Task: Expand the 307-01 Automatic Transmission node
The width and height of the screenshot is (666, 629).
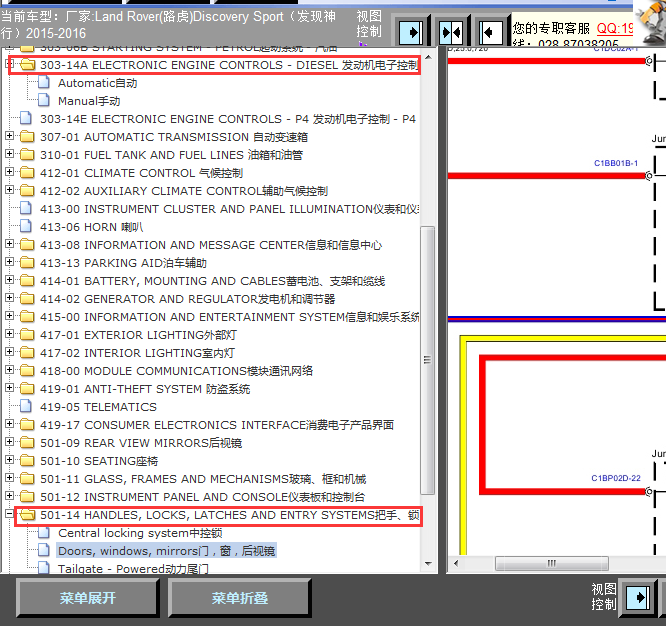Action: pyautogui.click(x=9, y=136)
